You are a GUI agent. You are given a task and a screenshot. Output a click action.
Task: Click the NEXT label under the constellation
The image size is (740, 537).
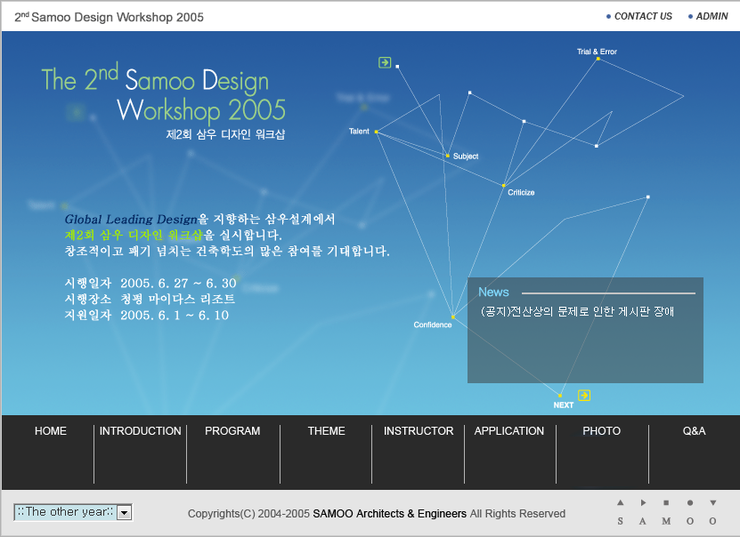[x=563, y=405]
